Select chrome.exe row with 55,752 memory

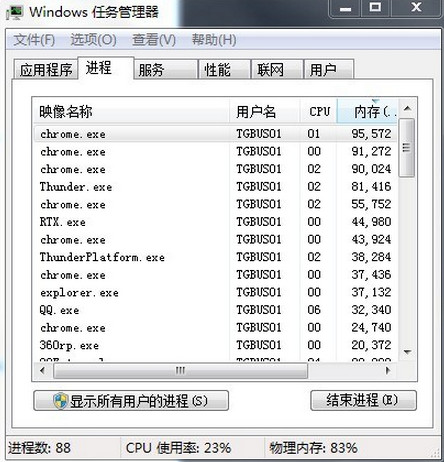[216, 204]
